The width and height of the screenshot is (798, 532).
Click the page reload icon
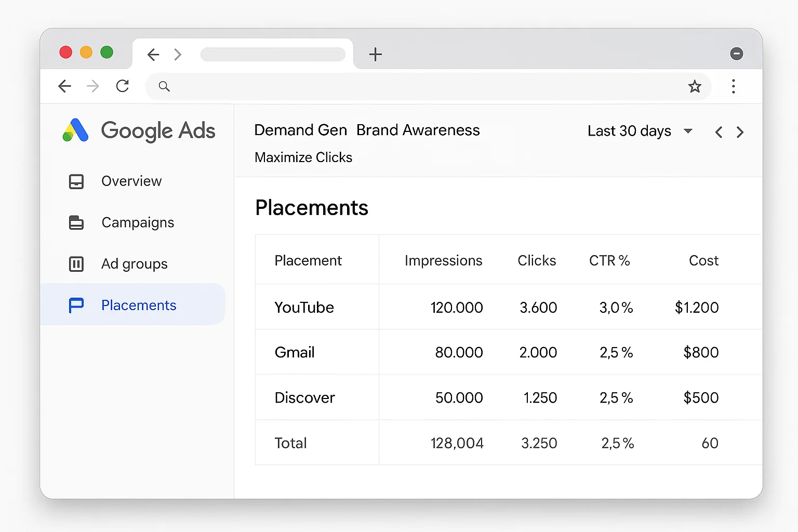click(123, 86)
